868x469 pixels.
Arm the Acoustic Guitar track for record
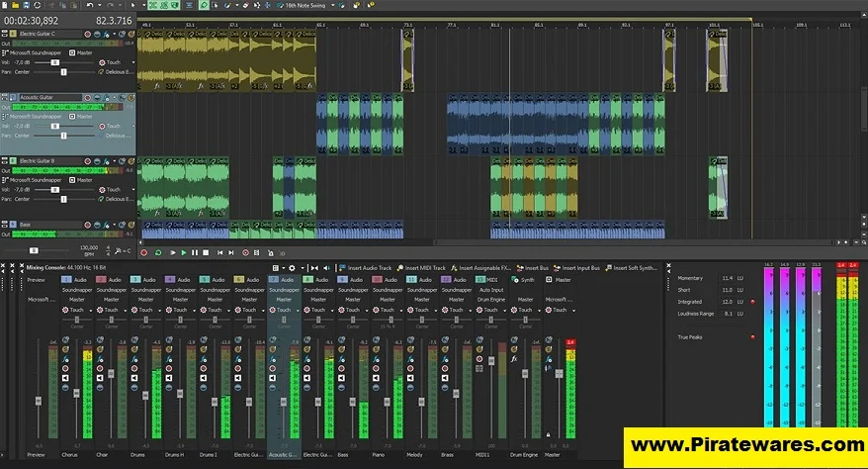coord(87,97)
